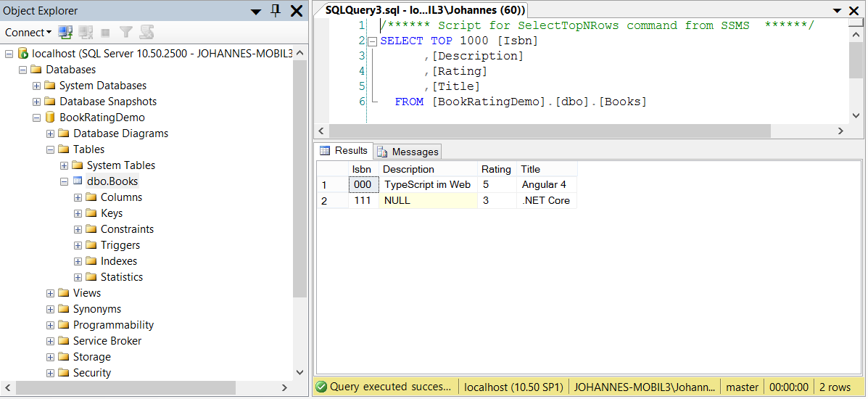Image resolution: width=868 pixels, height=399 pixels.
Task: Collapse the Tables node
Action: pos(51,149)
